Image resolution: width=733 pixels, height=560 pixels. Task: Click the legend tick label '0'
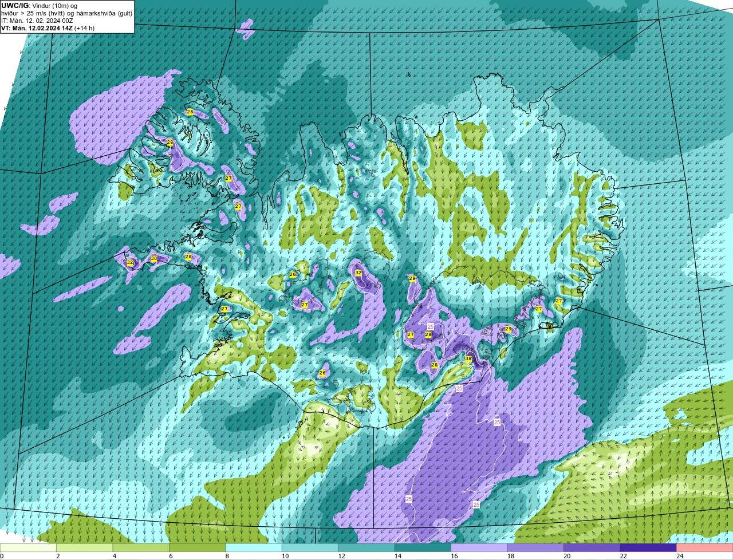(2, 556)
